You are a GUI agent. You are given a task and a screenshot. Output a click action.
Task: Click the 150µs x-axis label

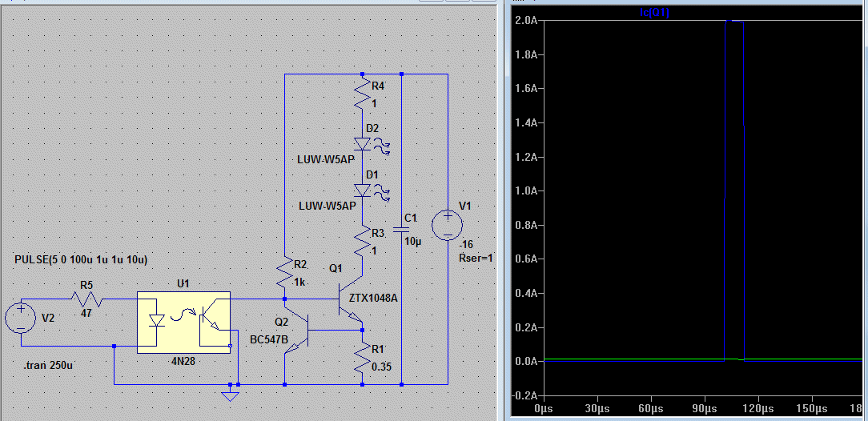(812, 408)
